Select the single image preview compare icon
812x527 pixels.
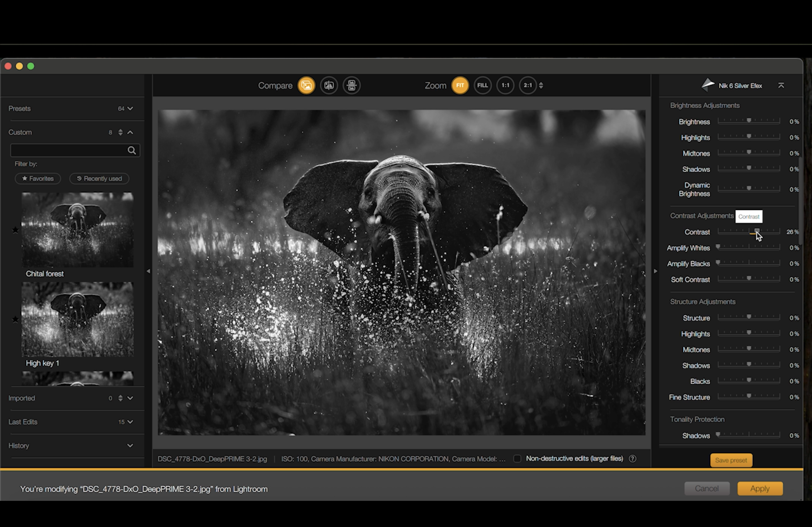click(306, 85)
